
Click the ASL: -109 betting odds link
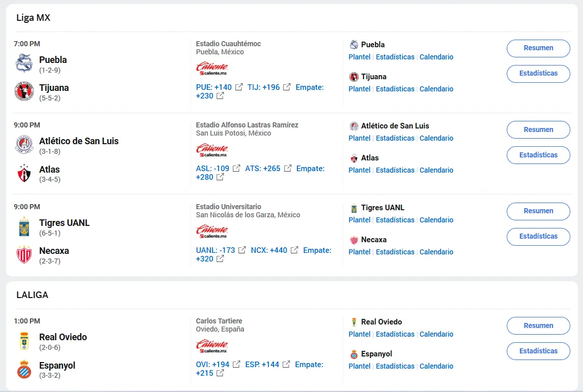[212, 169]
